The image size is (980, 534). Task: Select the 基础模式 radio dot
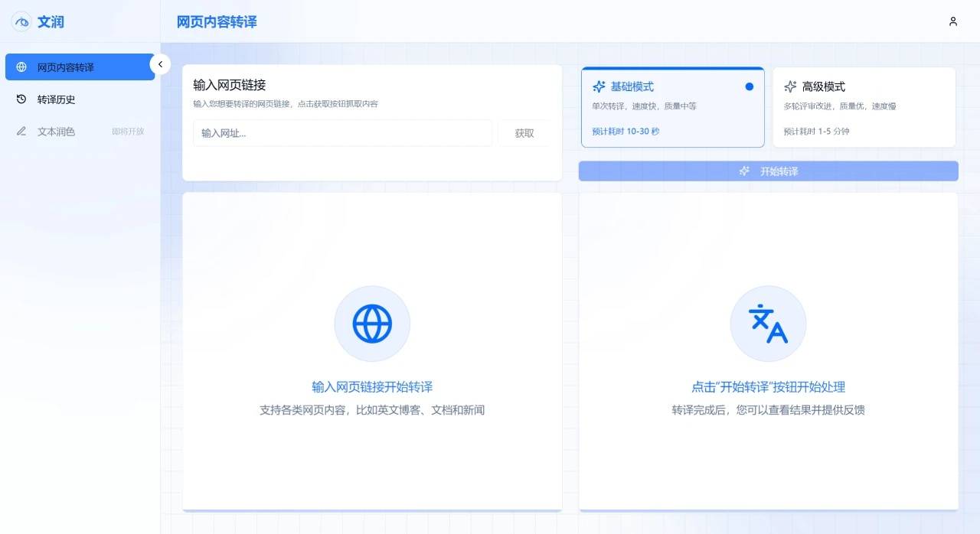(750, 86)
